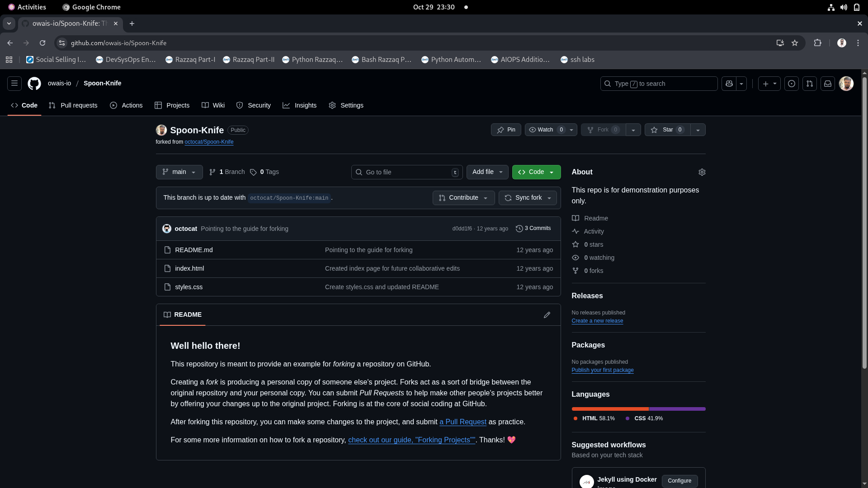Switch to the Actions tab
The height and width of the screenshot is (488, 868).
[126, 105]
